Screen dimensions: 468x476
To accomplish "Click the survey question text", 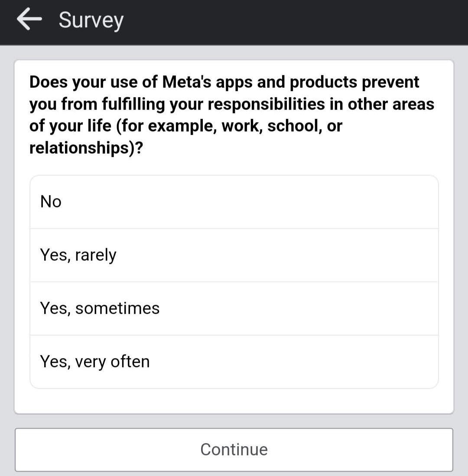I will [232, 115].
